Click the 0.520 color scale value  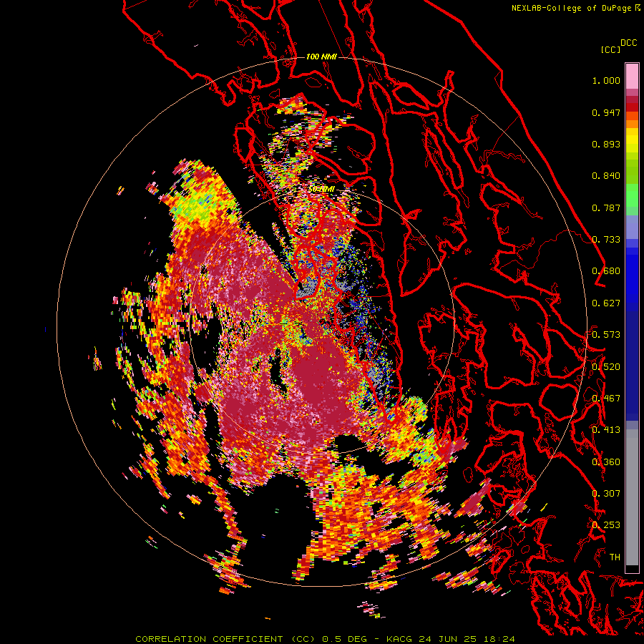click(x=606, y=367)
